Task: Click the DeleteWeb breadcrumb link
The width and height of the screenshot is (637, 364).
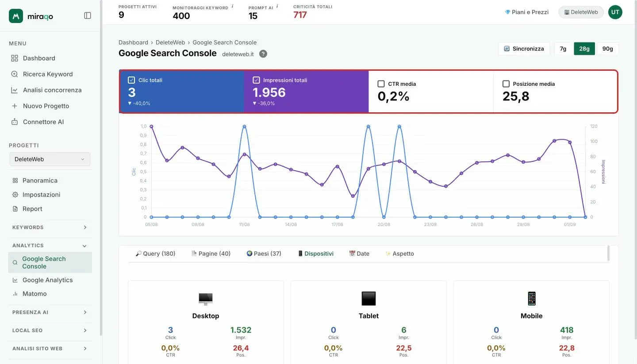Action: pos(170,42)
